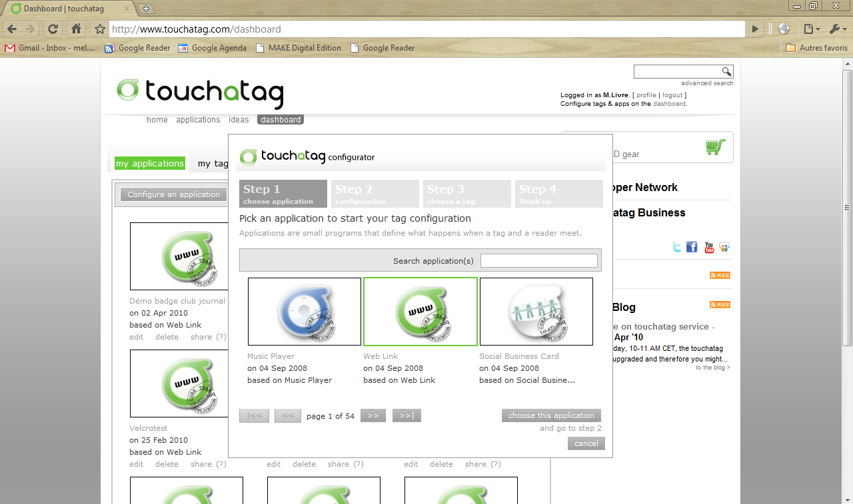Open the ideas nav item
The width and height of the screenshot is (853, 504).
point(239,120)
